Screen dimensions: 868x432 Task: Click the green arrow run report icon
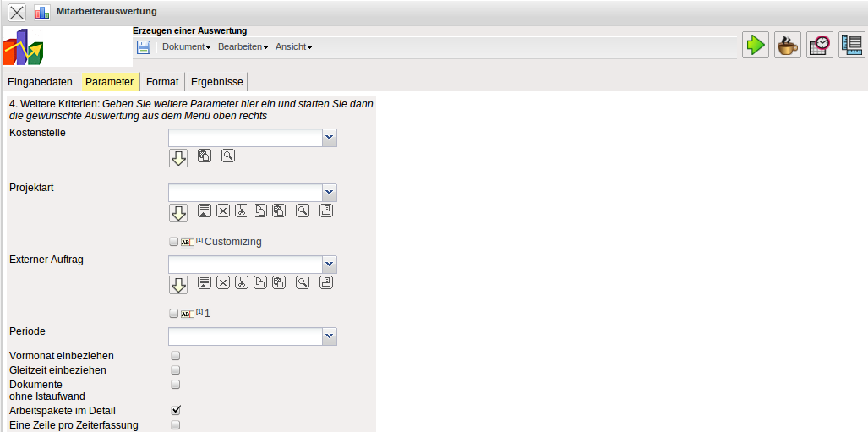coord(755,45)
